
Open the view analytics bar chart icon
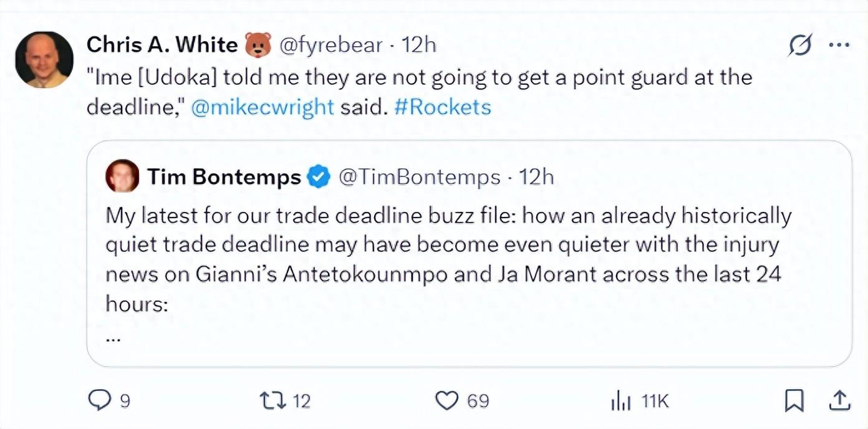[621, 401]
